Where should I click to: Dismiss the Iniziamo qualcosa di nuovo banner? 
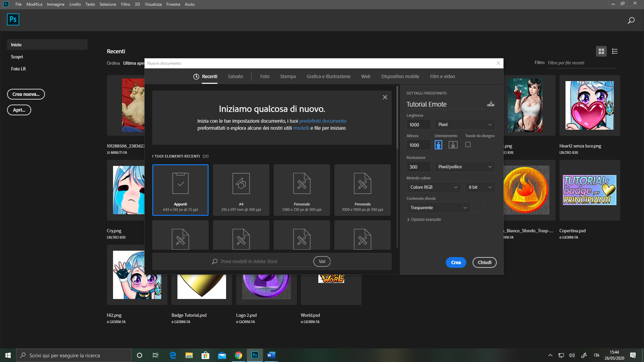point(385,97)
